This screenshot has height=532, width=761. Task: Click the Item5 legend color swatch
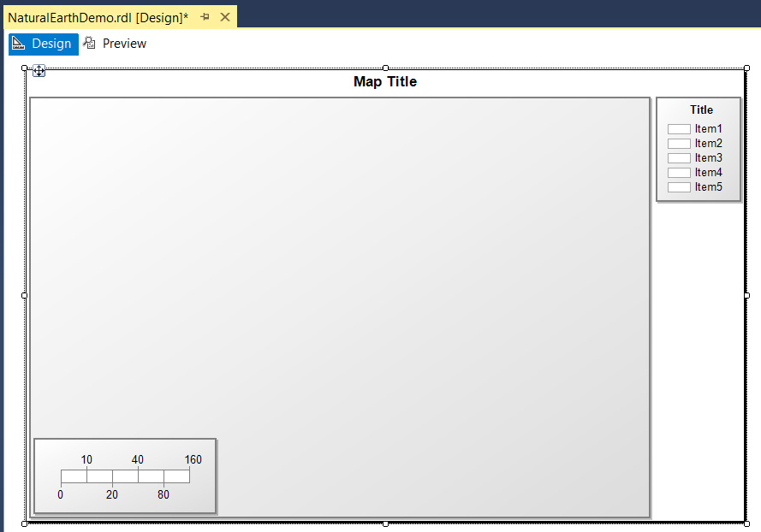click(679, 187)
